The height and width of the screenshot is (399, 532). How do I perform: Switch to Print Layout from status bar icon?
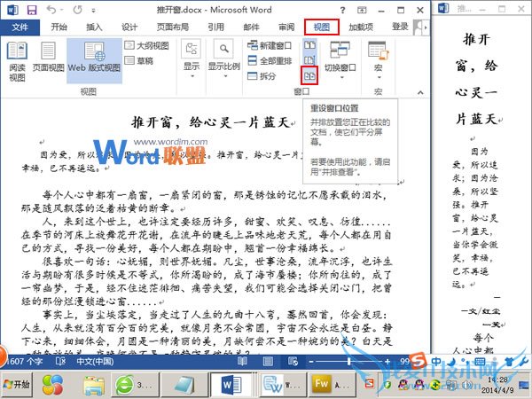coord(268,362)
